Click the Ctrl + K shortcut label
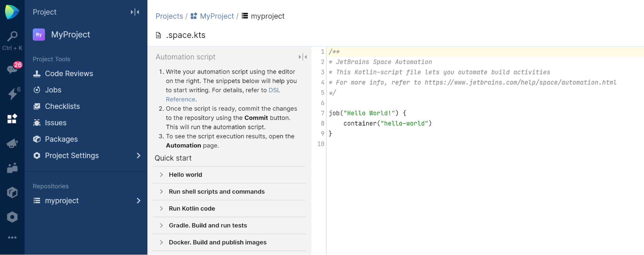 tap(12, 48)
